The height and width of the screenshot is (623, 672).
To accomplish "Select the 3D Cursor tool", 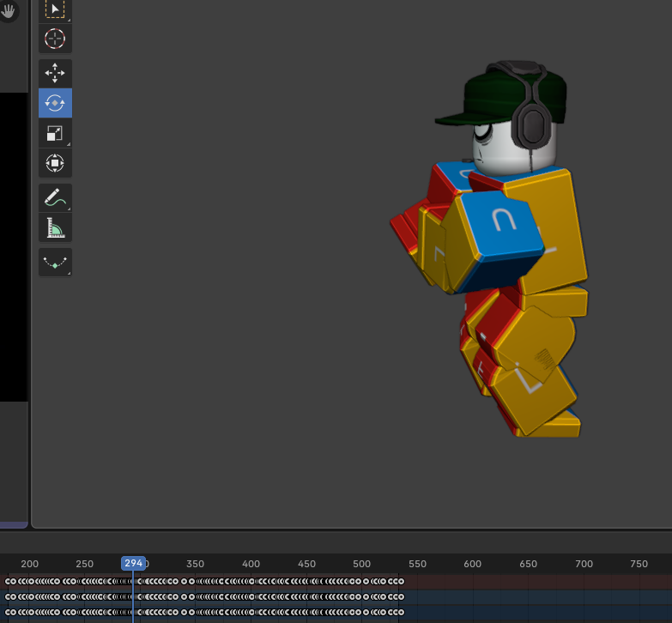I will 55,39.
